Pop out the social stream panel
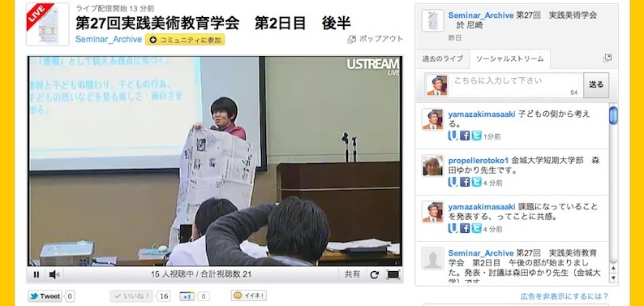 pyautogui.click(x=607, y=58)
